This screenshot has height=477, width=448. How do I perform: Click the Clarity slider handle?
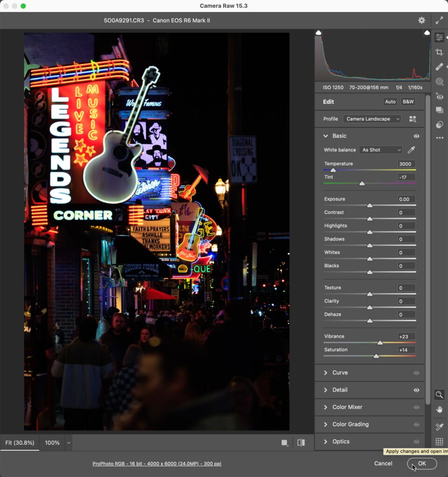tap(370, 307)
